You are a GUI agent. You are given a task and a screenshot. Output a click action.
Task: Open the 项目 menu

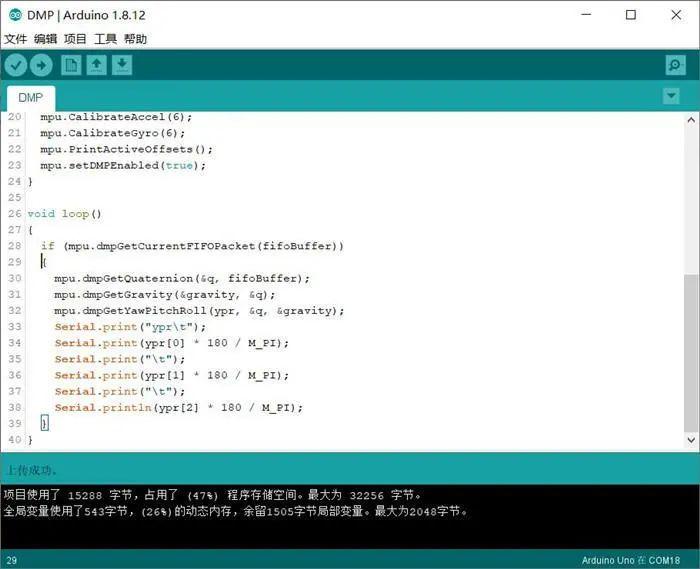coord(75,39)
